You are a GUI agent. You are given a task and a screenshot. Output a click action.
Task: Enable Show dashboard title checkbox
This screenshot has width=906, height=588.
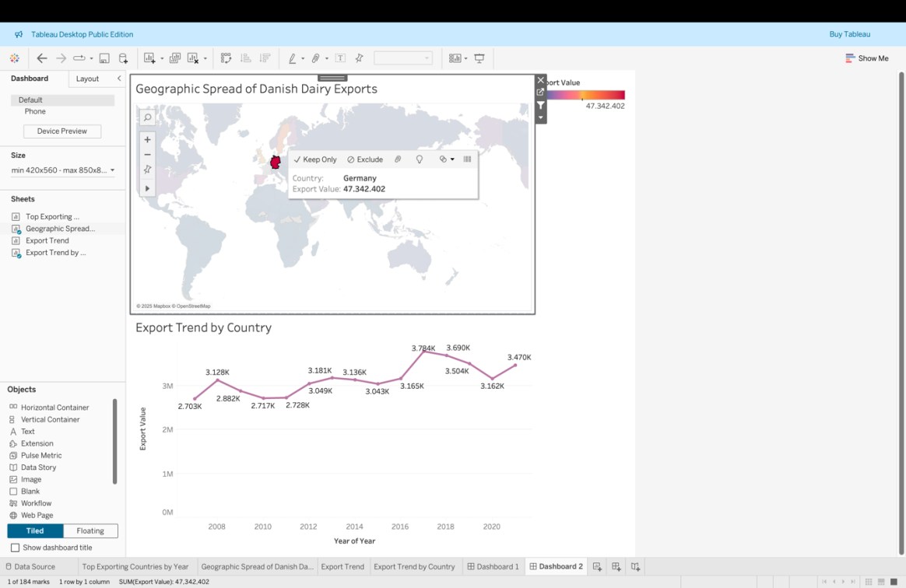click(x=15, y=548)
